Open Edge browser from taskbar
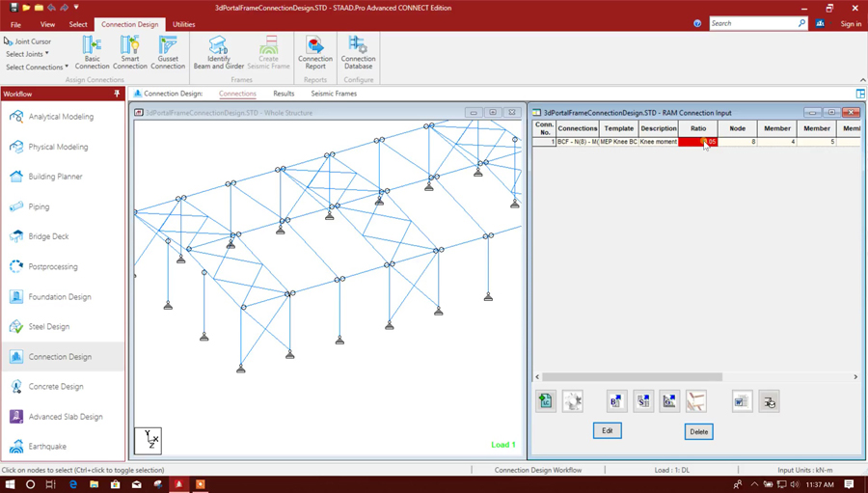Screen dimensions: 868x493 pyautogui.click(x=72, y=484)
